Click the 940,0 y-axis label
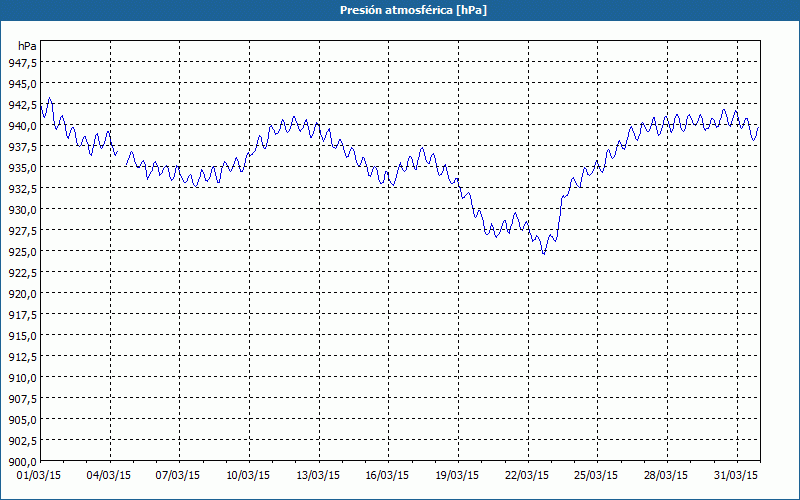 click(x=22, y=126)
